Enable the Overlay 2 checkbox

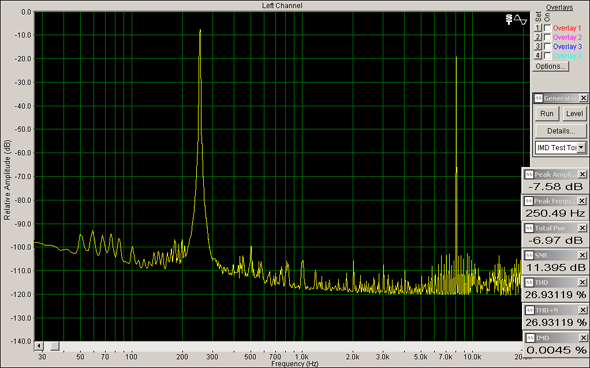click(548, 37)
